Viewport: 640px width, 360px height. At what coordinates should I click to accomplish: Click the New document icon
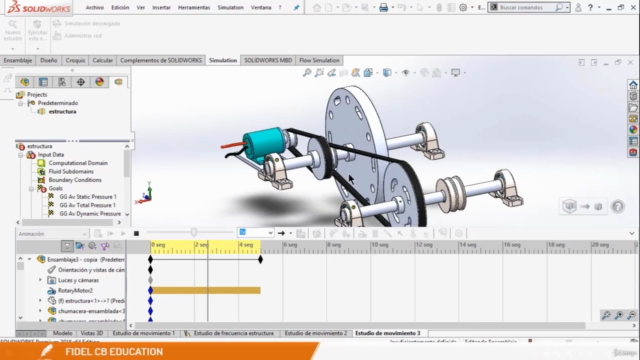point(329,7)
